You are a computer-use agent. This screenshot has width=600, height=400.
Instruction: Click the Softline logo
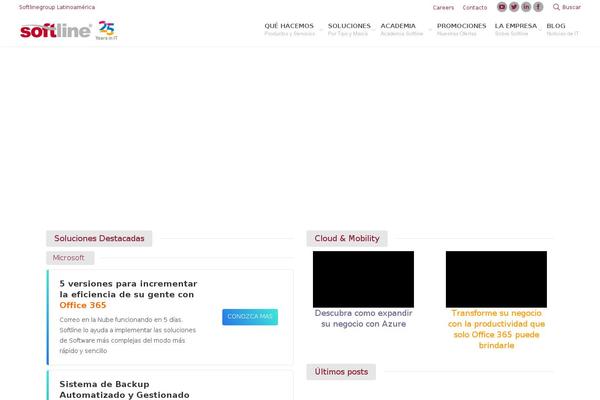tap(56, 31)
